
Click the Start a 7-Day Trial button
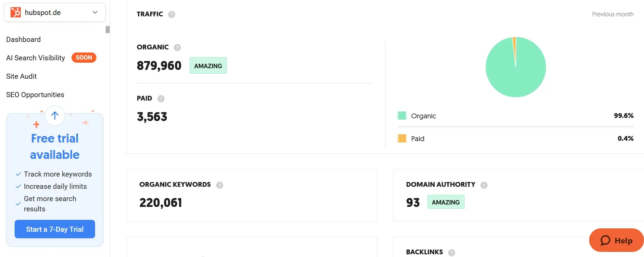pyautogui.click(x=55, y=229)
